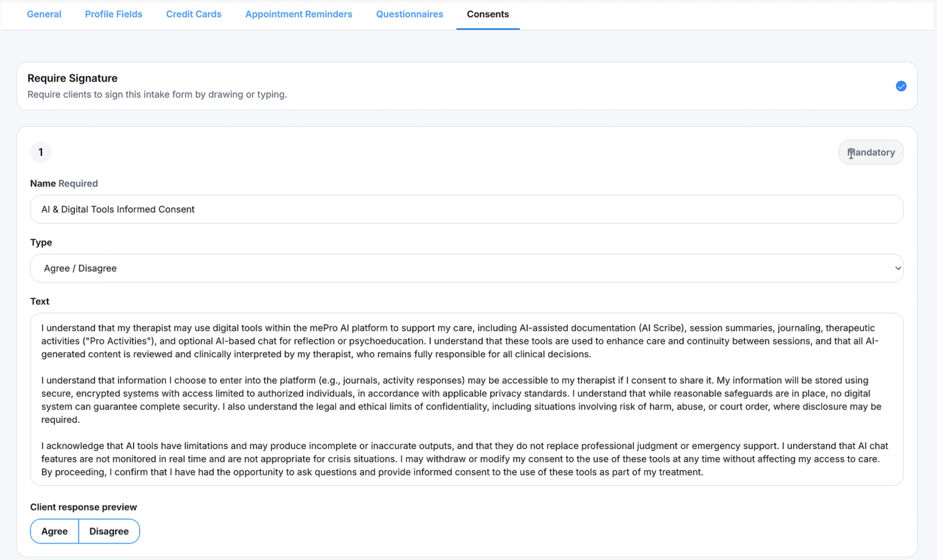
Task: Switch to the Profile Fields tab
Action: click(114, 14)
